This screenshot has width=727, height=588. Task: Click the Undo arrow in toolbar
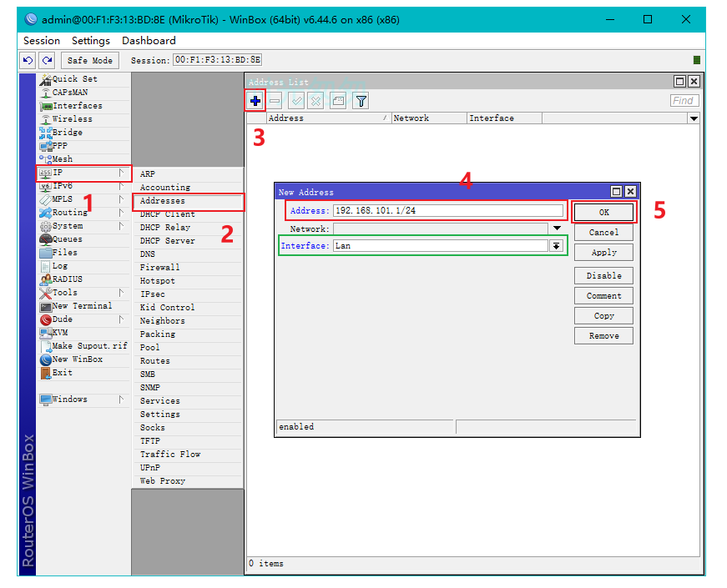[x=28, y=60]
